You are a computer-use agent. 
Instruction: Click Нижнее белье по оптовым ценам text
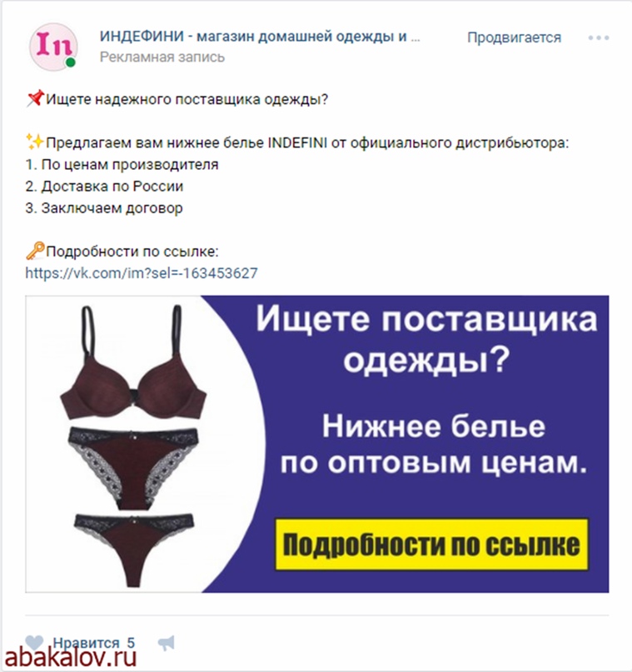tap(433, 445)
